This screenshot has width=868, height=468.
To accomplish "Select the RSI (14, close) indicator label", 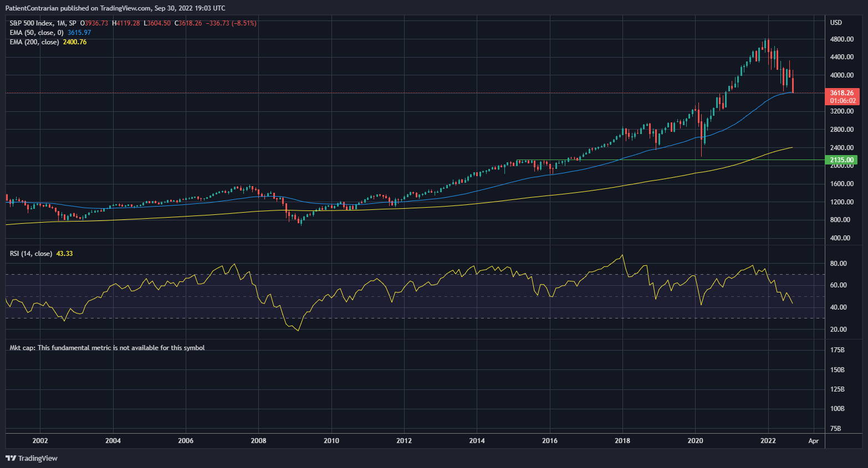I will coord(31,254).
